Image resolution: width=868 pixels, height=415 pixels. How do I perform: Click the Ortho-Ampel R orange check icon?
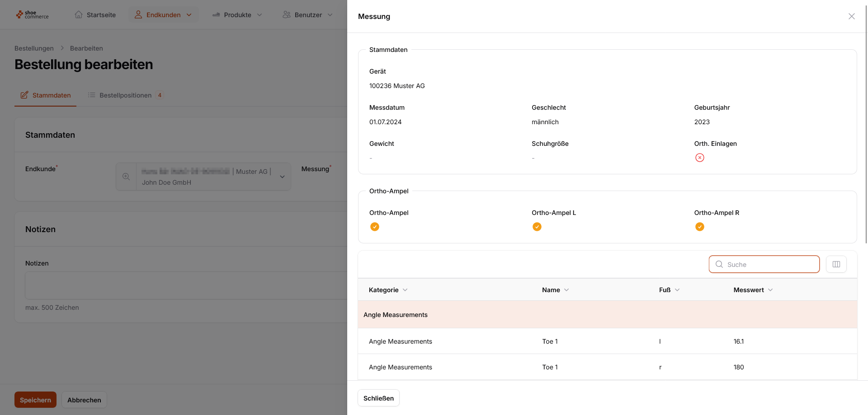tap(699, 227)
